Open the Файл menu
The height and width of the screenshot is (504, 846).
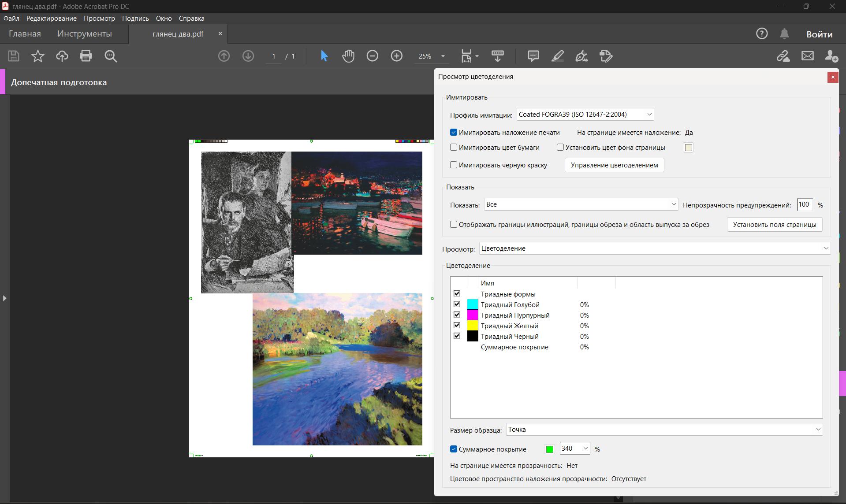coord(11,19)
